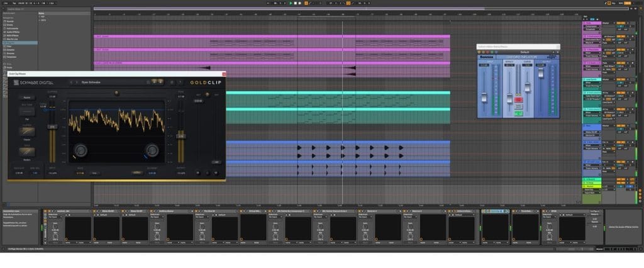
Task: Click the Input fader in Oxford Inflator
Action: tap(484, 98)
